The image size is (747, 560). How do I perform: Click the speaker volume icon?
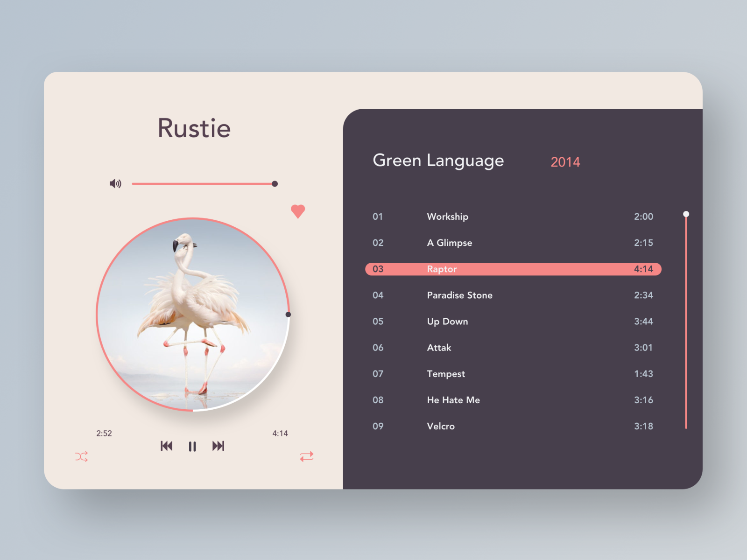[x=115, y=183]
